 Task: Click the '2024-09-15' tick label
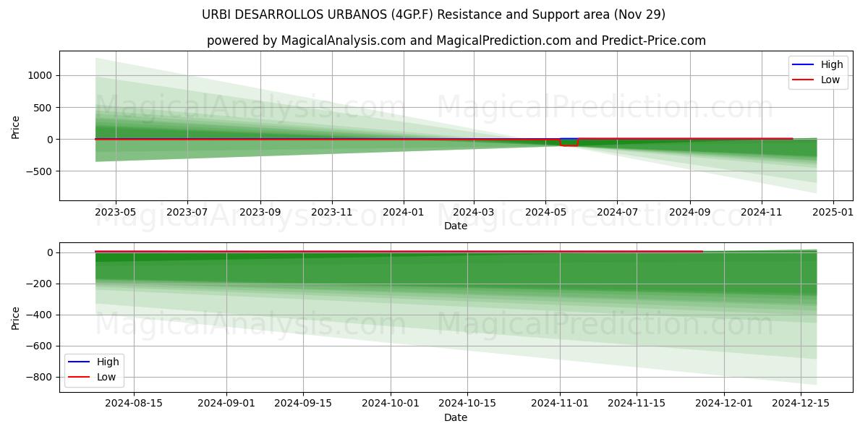303,404
